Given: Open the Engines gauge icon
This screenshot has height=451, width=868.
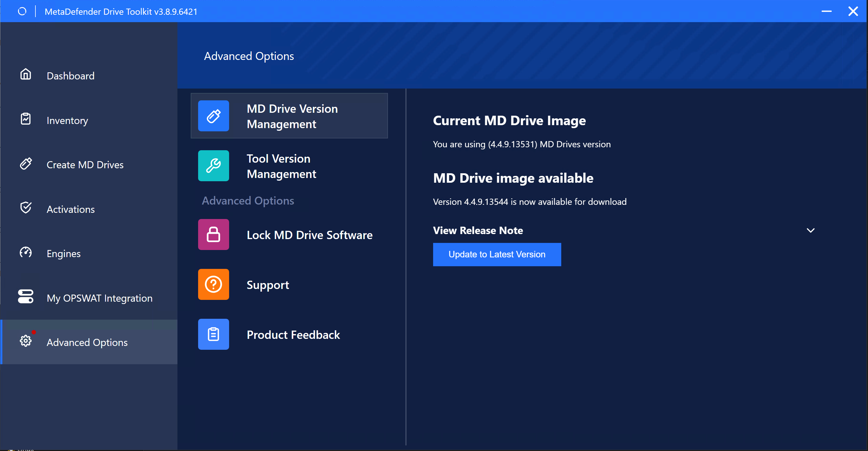Looking at the screenshot, I should 26,252.
